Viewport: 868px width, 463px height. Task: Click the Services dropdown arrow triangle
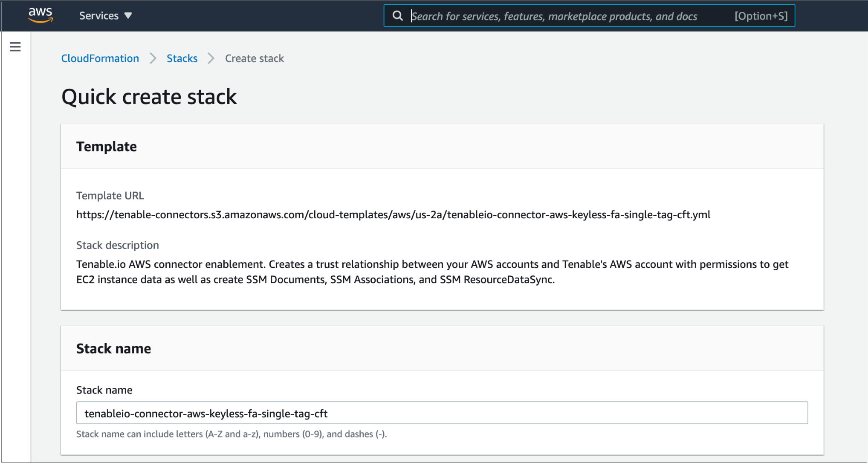(128, 16)
